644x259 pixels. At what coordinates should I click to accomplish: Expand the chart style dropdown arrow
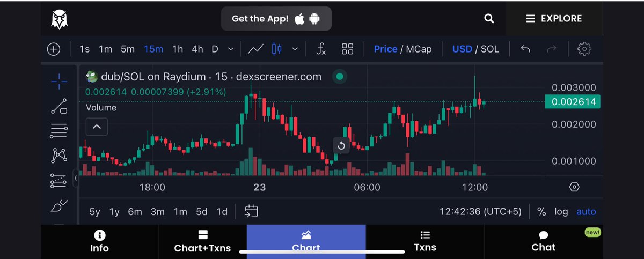click(295, 49)
